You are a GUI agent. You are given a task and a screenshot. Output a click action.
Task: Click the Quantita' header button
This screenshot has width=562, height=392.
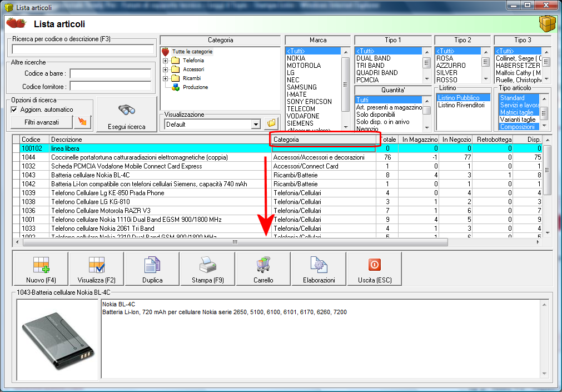coord(393,90)
